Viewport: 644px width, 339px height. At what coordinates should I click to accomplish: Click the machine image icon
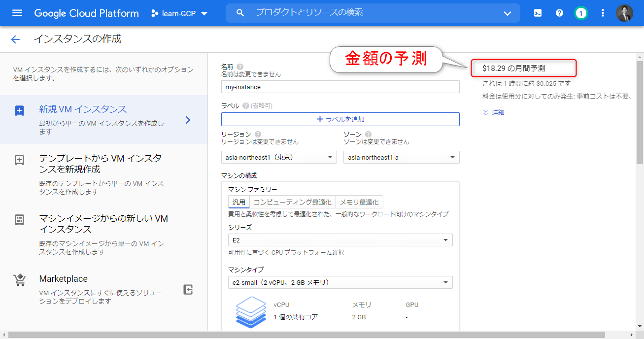[19, 220]
